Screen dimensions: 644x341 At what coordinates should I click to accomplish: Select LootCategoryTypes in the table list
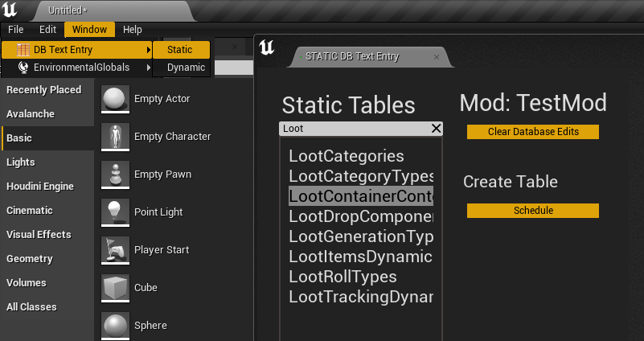click(x=361, y=176)
